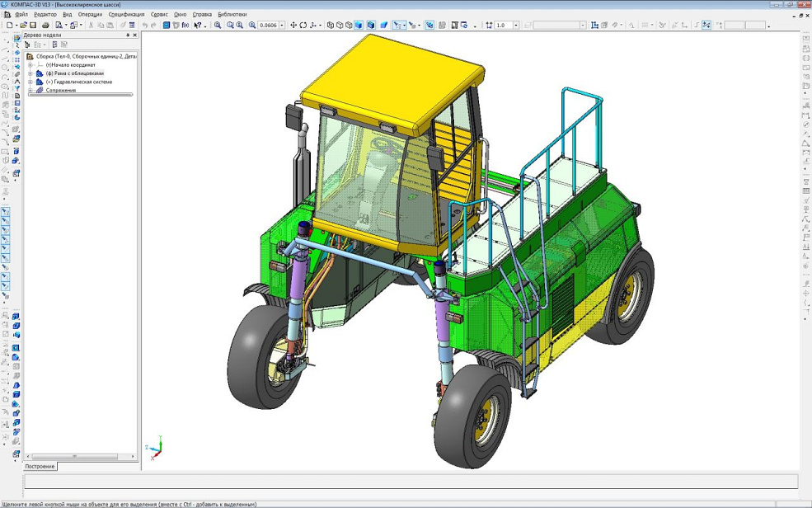Click the Print icon in toolbar
This screenshot has width=812, height=508.
coord(45,26)
